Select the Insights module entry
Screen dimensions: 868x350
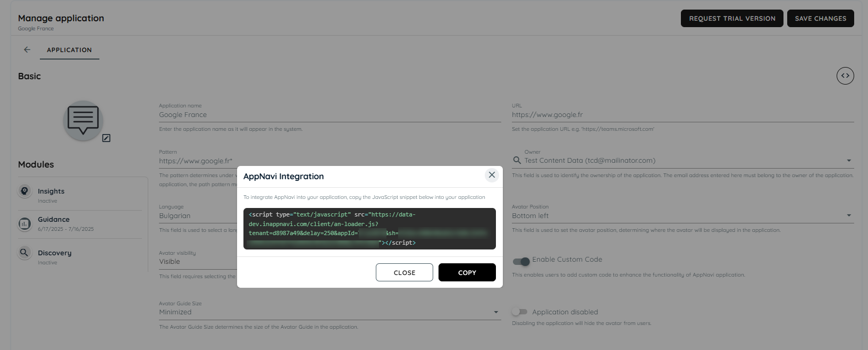tap(80, 195)
